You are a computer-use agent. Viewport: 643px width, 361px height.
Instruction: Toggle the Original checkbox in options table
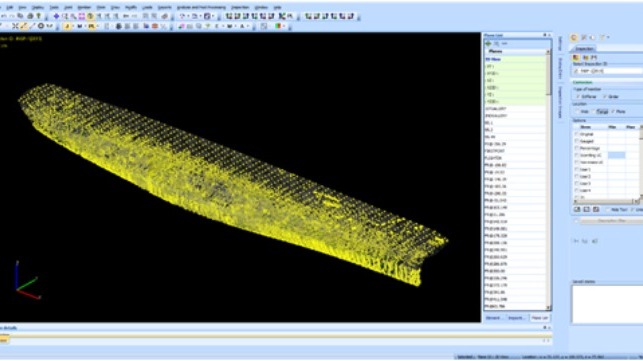577,134
